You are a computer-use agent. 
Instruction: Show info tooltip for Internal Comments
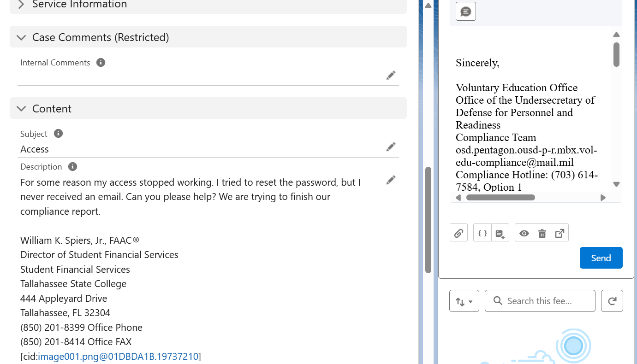pos(101,63)
